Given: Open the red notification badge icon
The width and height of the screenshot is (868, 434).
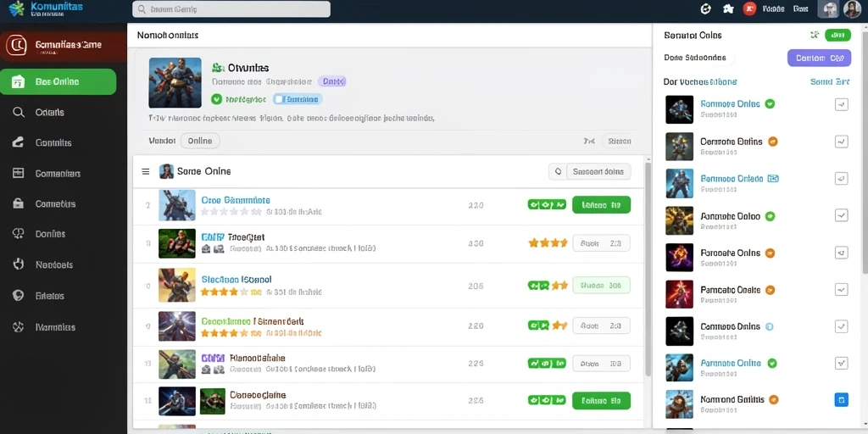Looking at the screenshot, I should (749, 8).
